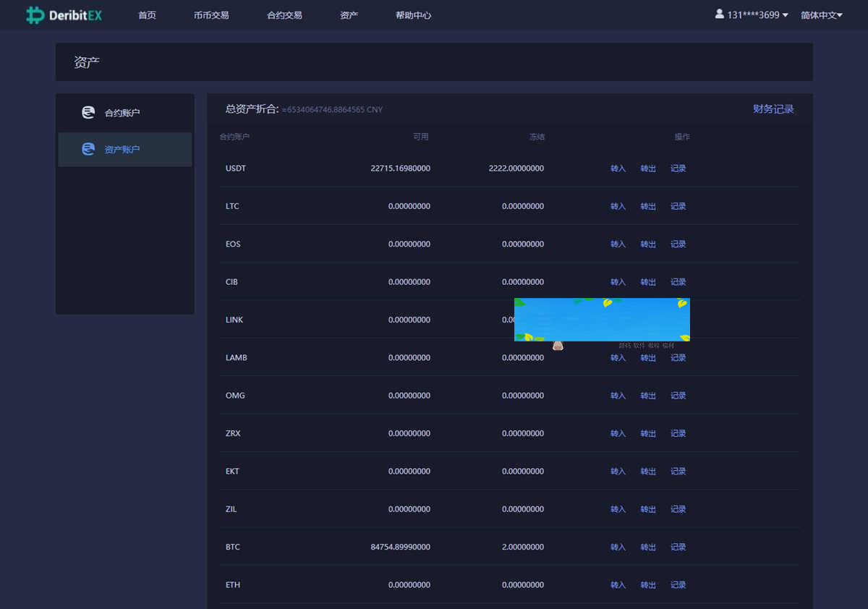Click the blue sky banner overlay image
Screen dimensions: 868x609
click(602, 319)
